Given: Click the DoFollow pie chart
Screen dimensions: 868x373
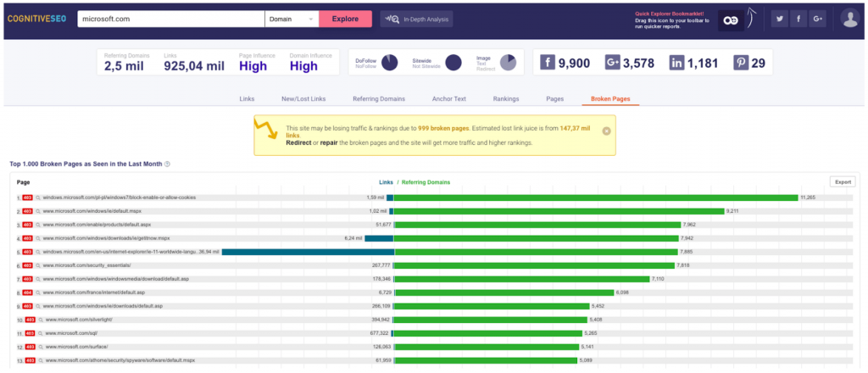Looking at the screenshot, I should (390, 63).
